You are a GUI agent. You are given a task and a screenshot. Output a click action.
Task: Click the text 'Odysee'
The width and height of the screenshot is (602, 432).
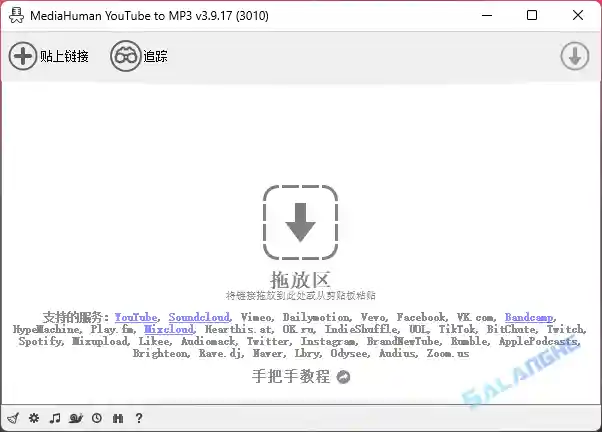click(349, 353)
